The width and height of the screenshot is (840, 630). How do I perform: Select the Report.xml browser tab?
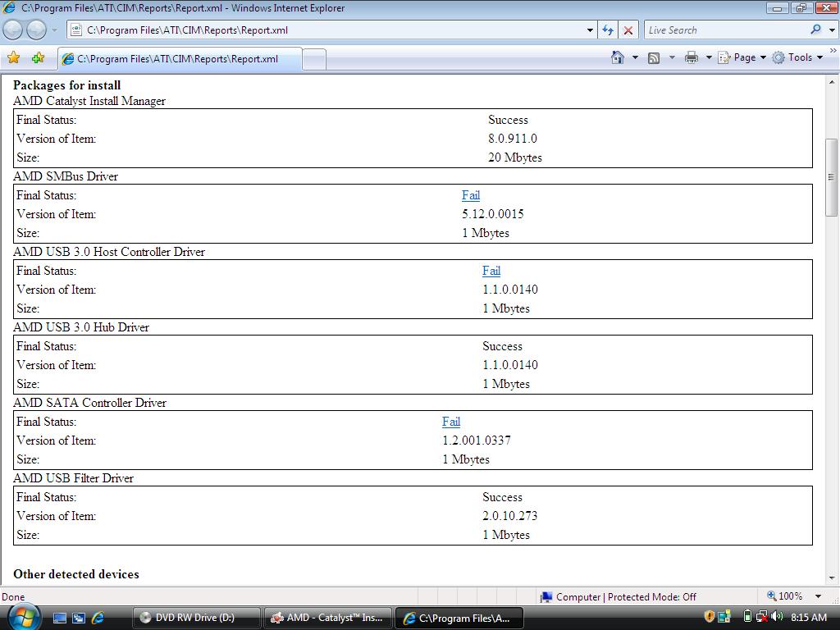180,59
